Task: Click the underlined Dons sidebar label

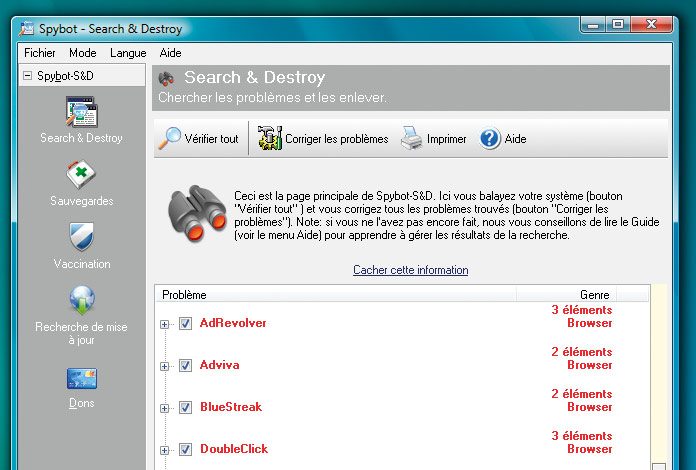Action: [x=82, y=403]
